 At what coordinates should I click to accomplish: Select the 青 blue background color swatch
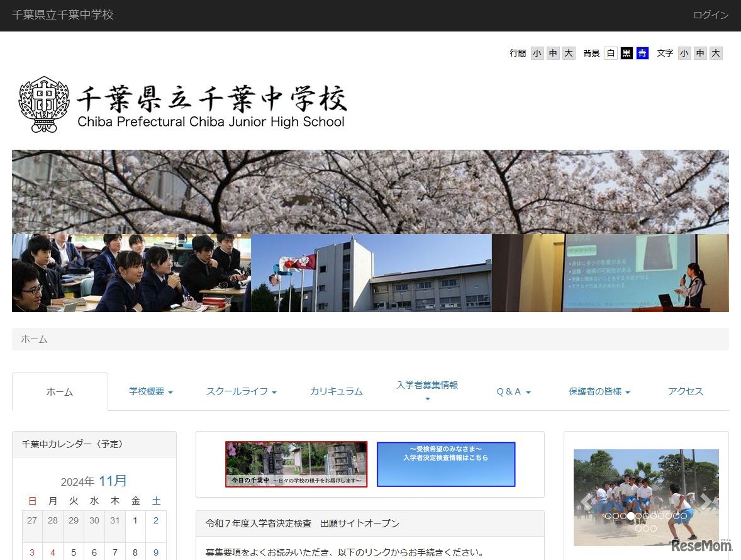tap(642, 53)
